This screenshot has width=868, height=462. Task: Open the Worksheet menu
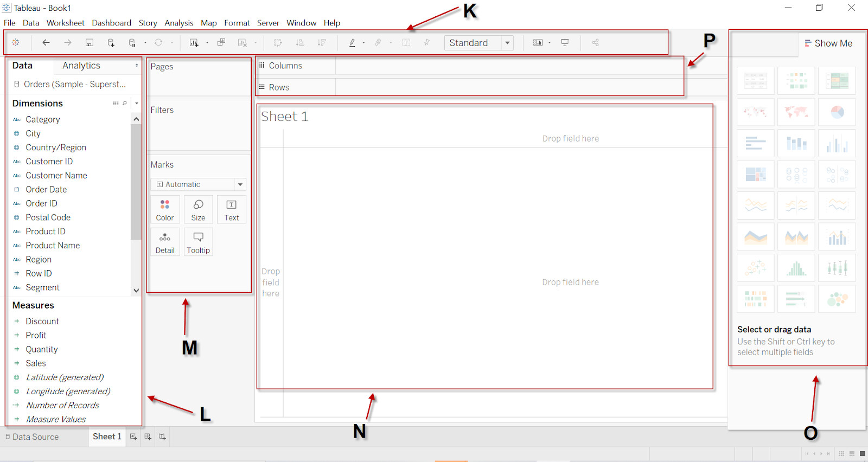click(65, 23)
